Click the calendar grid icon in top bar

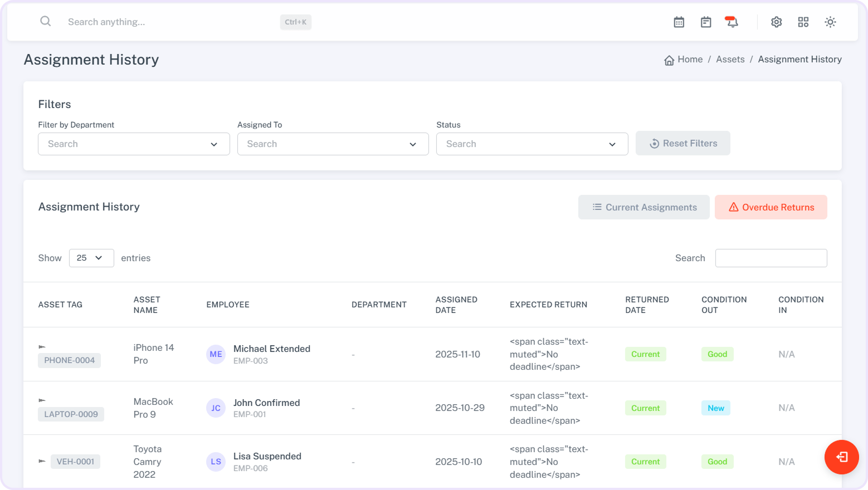pos(679,22)
